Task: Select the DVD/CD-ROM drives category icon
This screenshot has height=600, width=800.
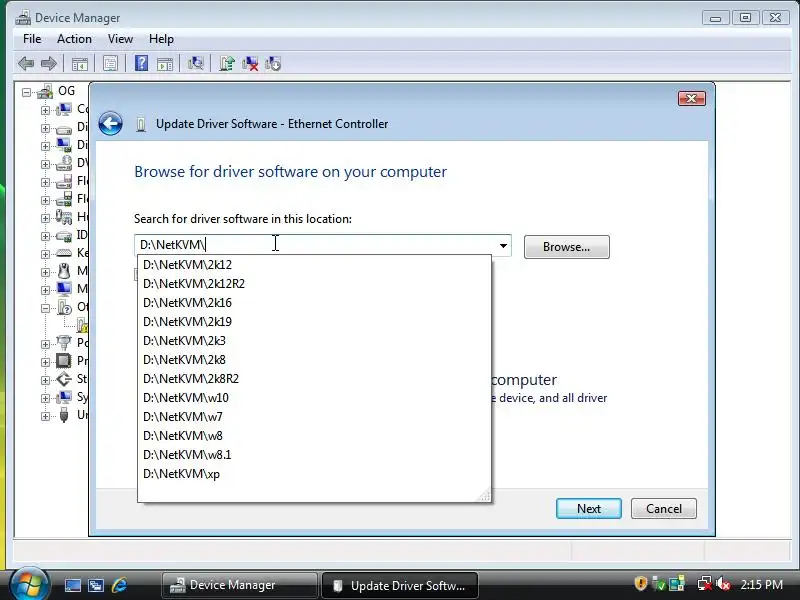Action: [64, 163]
